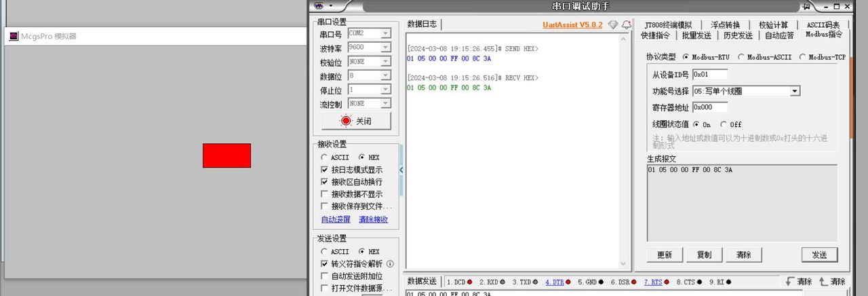Switch to JT808终端模拟 tab

[668, 25]
